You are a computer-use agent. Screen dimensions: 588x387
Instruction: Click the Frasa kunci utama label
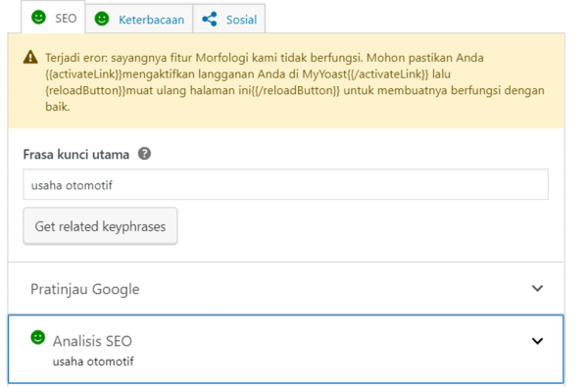(x=76, y=154)
